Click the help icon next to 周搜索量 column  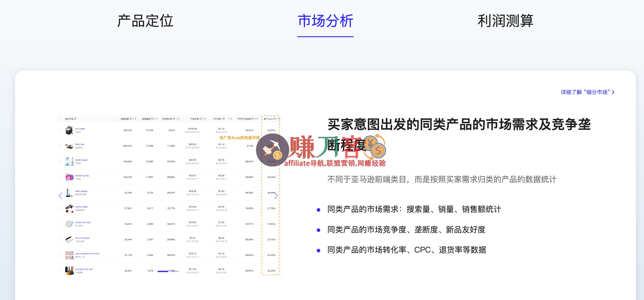tap(131, 119)
